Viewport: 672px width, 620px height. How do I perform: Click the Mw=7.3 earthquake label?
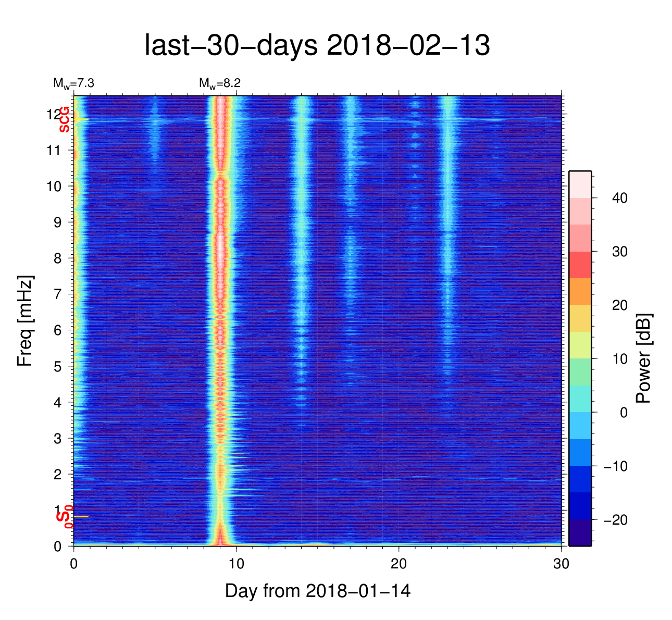pos(73,83)
